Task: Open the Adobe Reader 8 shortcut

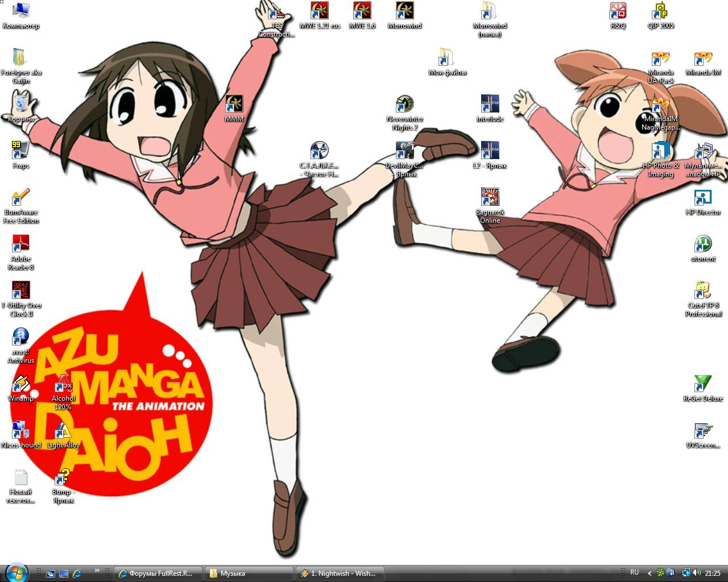Action: coord(20,252)
